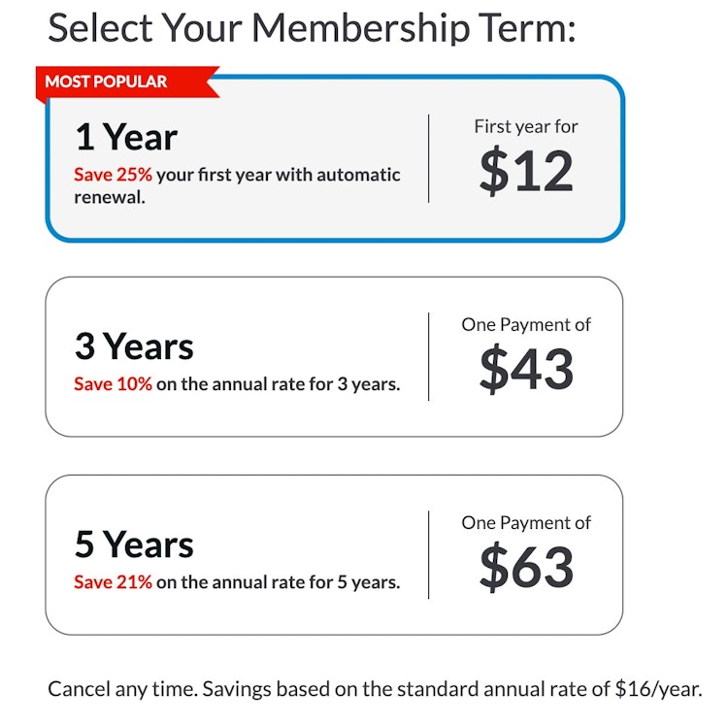Click the red Save 10% text
The width and height of the screenshot is (728, 724).
[113, 384]
